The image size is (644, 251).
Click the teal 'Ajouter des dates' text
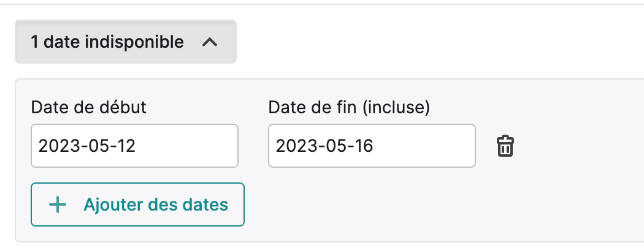156,204
